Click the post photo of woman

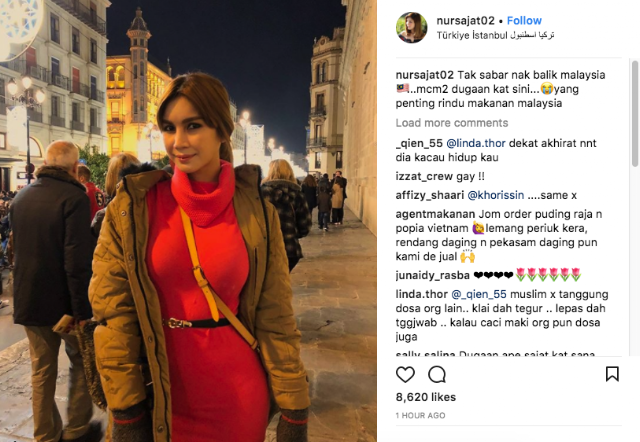[x=188, y=221]
